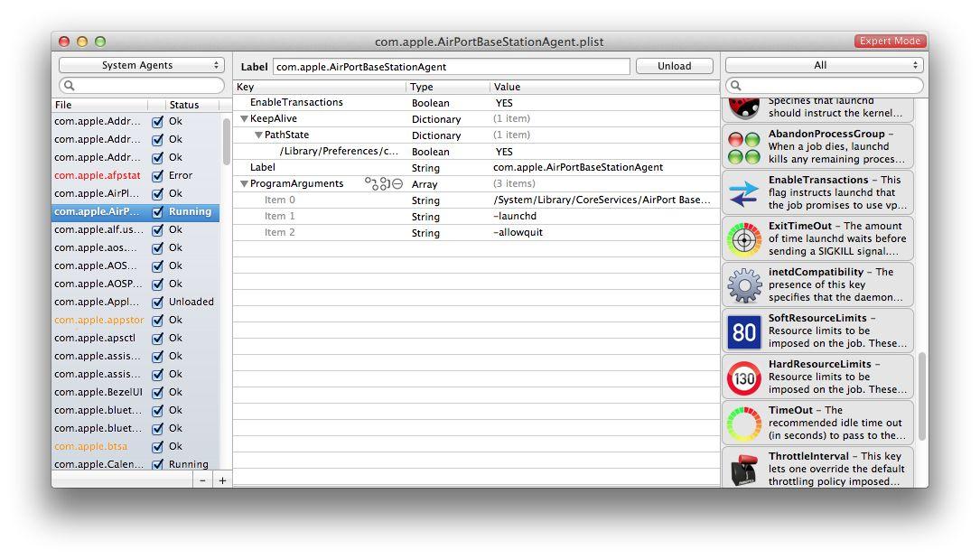The height and width of the screenshot is (559, 980).
Task: Select the TimeOut circular gauge icon
Action: pyautogui.click(x=743, y=424)
